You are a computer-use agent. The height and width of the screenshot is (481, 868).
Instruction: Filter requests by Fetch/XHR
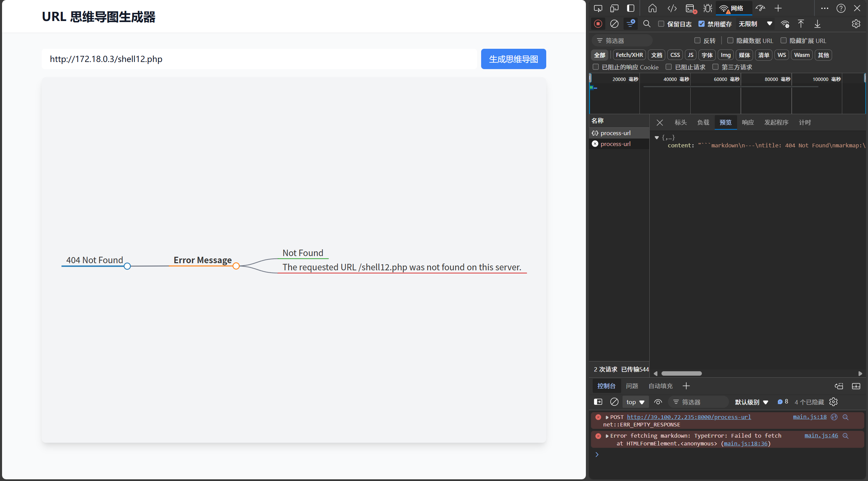pos(629,55)
